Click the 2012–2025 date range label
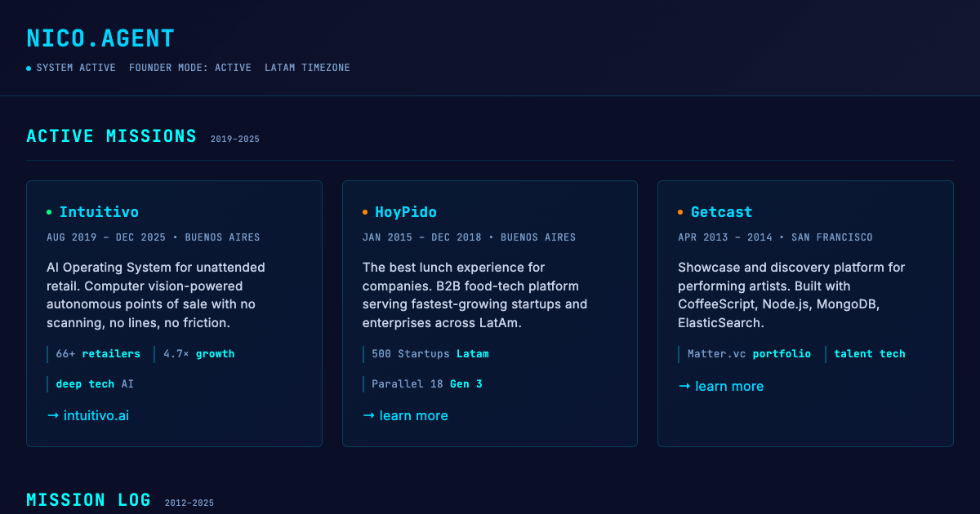The height and width of the screenshot is (514, 980). 189,503
